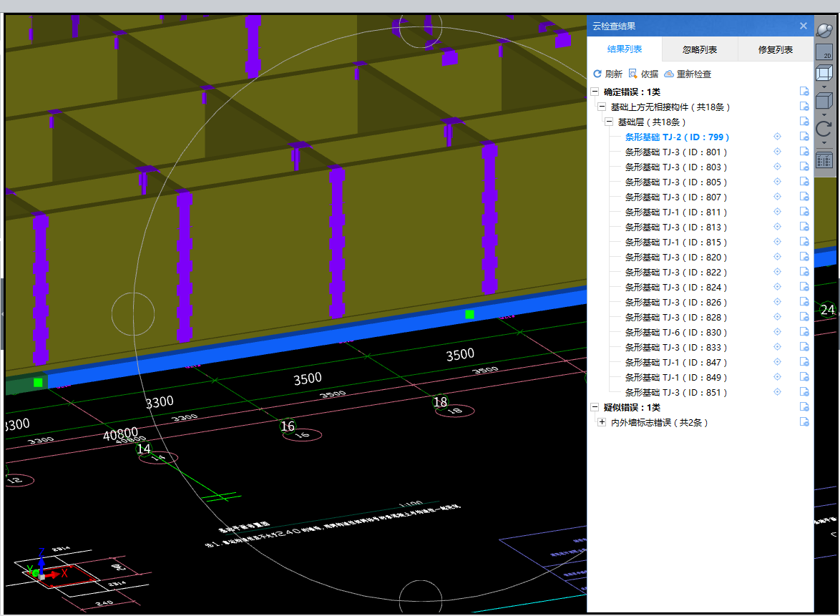Collapse the 基础上方无相接构件 node
The image size is (840, 616).
click(602, 107)
